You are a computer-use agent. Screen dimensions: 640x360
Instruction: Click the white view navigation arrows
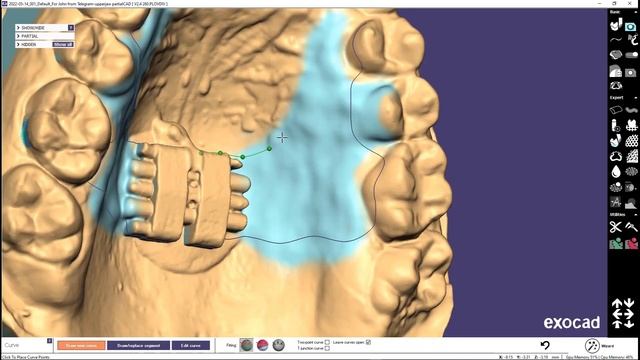point(624,313)
